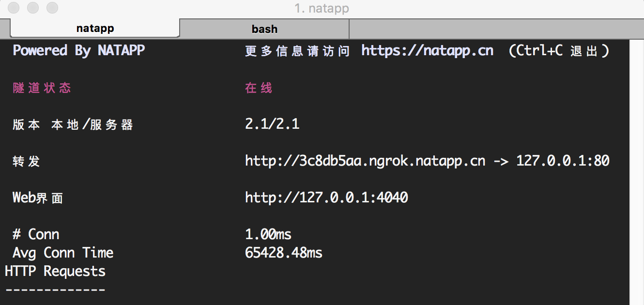Image resolution: width=644 pixels, height=305 pixels.
Task: Click the '65428.48ms' value
Action: 284,253
